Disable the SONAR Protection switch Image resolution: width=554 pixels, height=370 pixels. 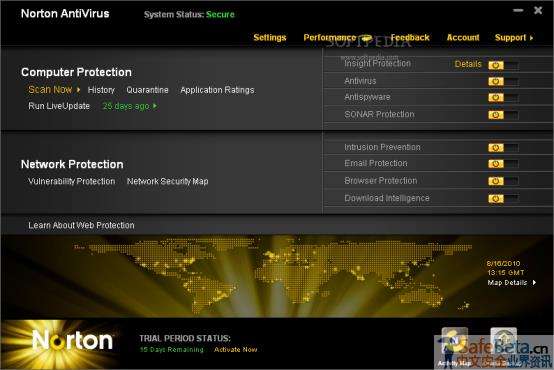point(503,115)
